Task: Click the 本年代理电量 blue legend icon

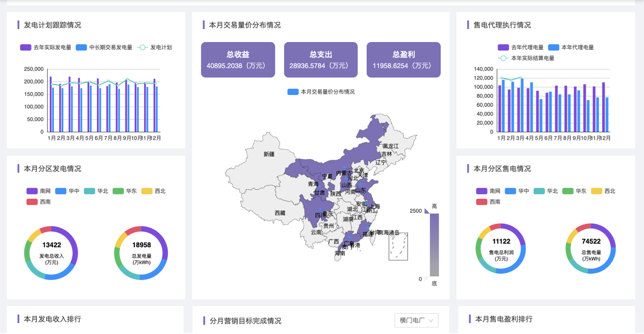Action: (x=553, y=47)
